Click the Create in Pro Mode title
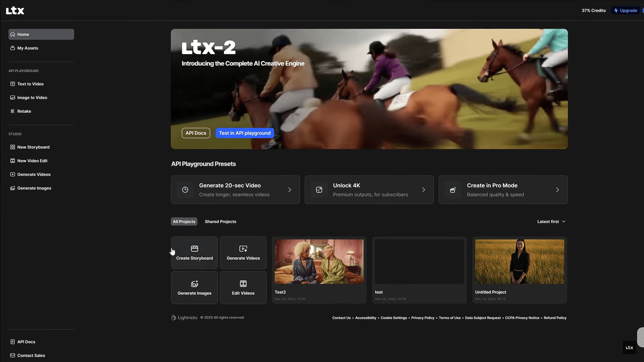This screenshot has height=362, width=644. pos(492,186)
